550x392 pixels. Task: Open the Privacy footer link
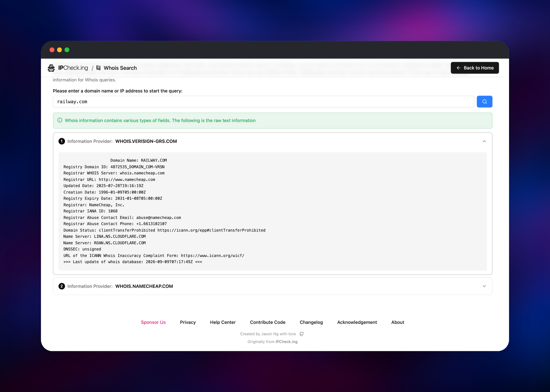188,322
